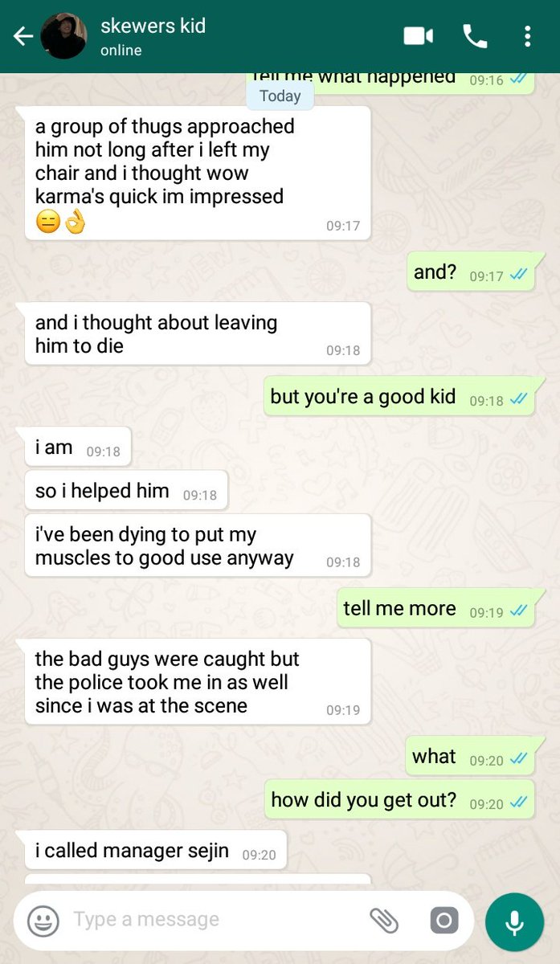Viewport: 560px width, 964px height.
Task: Tap the back arrow in the header
Action: coord(23,36)
